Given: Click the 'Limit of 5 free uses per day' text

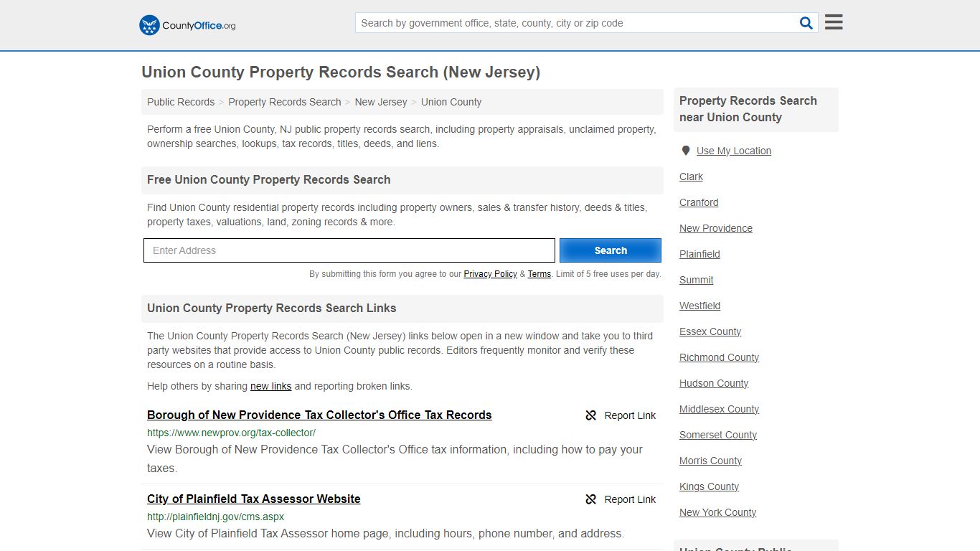Looking at the screenshot, I should click(x=608, y=274).
